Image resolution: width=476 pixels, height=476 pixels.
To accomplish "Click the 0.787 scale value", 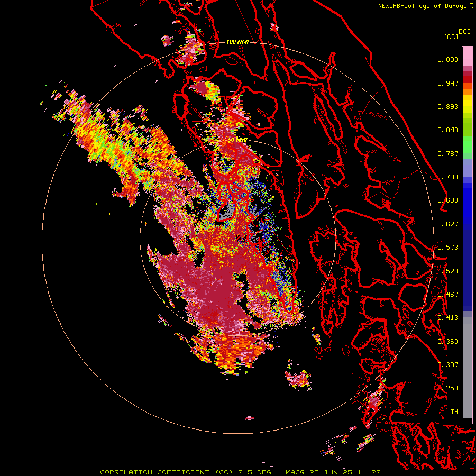I will coord(448,153).
